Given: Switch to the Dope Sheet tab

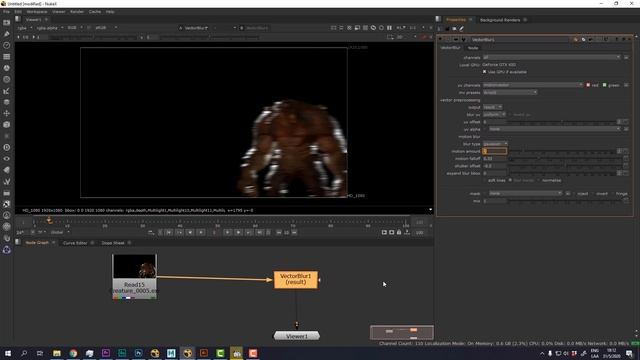Looking at the screenshot, I should click(113, 243).
